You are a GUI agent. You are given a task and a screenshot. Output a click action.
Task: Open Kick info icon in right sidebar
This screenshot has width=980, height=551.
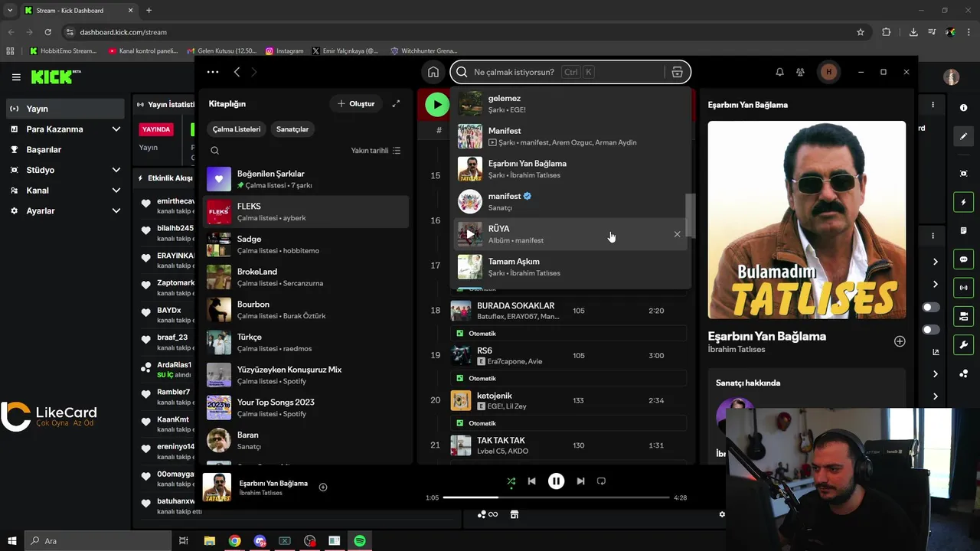[963, 108]
